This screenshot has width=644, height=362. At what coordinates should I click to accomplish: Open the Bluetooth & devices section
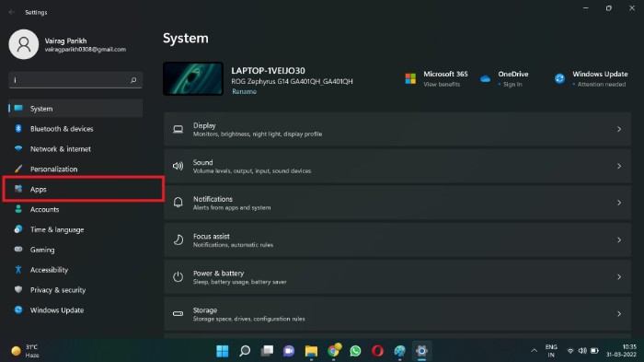pos(75,129)
